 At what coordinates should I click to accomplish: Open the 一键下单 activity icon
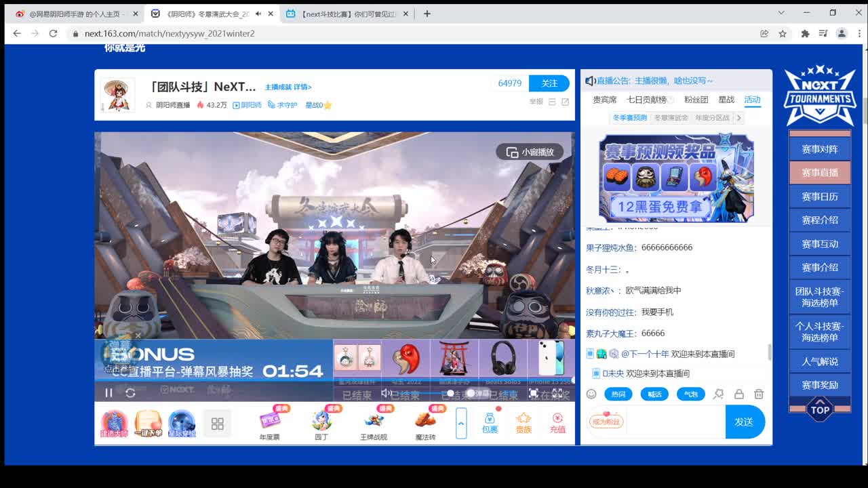(x=148, y=424)
